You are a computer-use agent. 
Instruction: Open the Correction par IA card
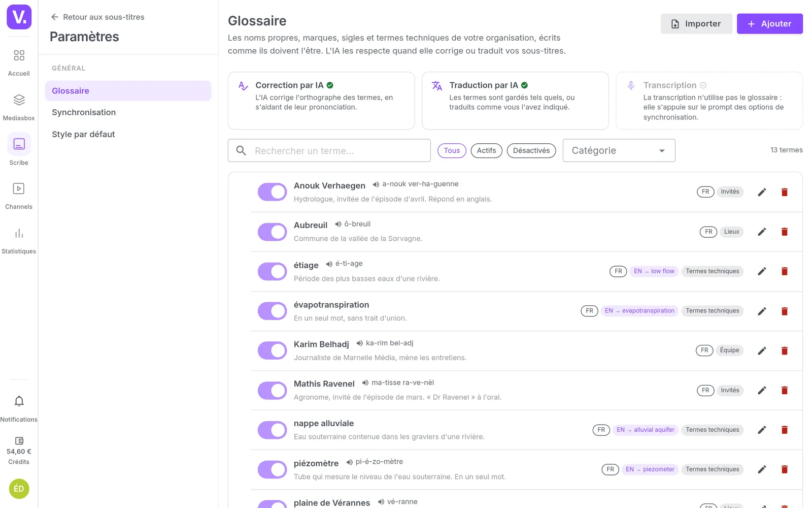pos(321,101)
